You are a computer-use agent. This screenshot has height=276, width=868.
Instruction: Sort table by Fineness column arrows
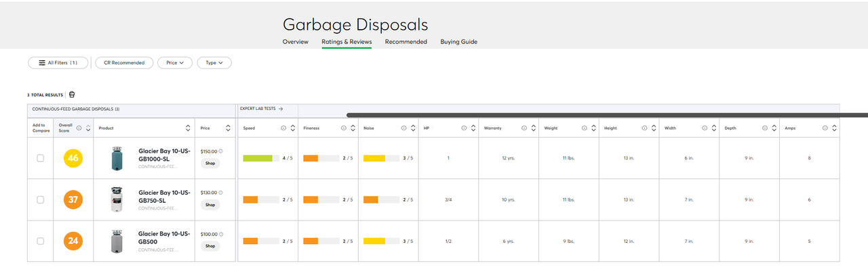(353, 127)
